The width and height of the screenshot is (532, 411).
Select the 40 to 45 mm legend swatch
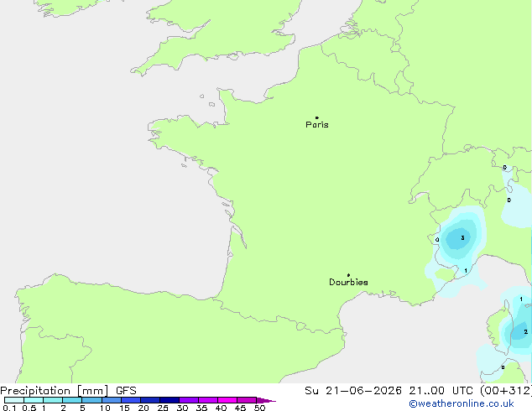click(227, 400)
